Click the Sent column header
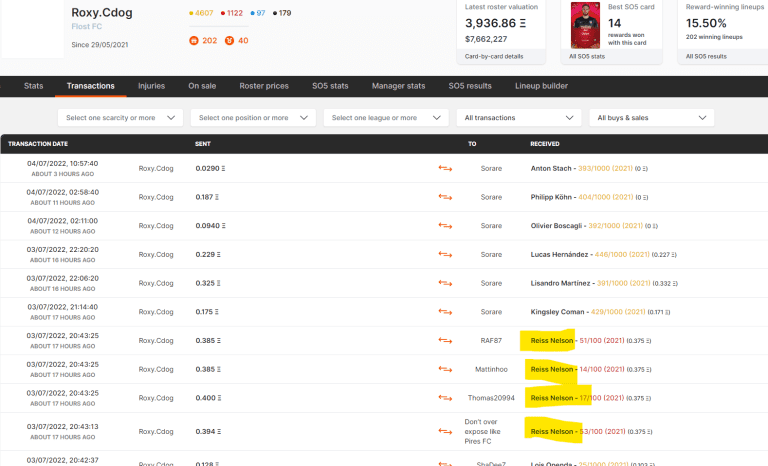The height and width of the screenshot is (466, 768). click(x=203, y=144)
